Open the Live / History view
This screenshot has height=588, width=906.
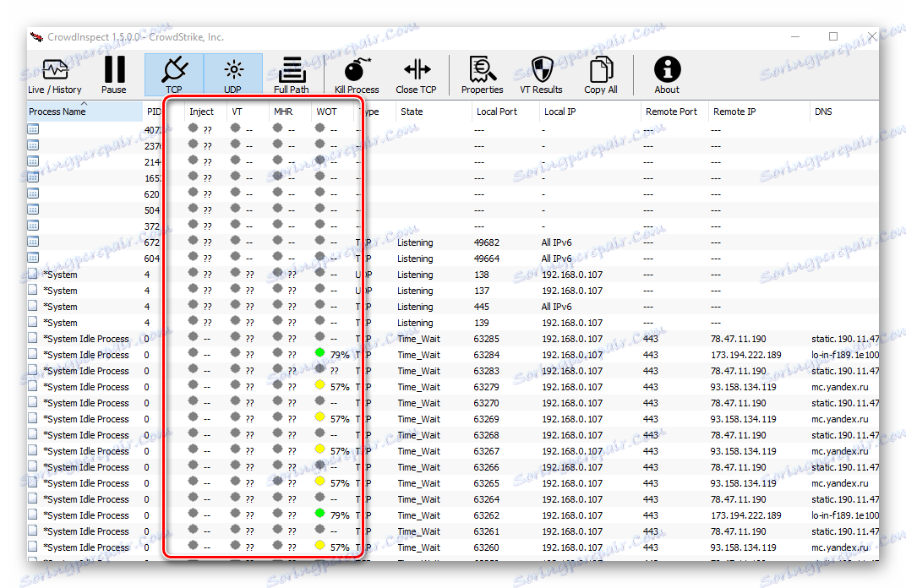[x=55, y=75]
